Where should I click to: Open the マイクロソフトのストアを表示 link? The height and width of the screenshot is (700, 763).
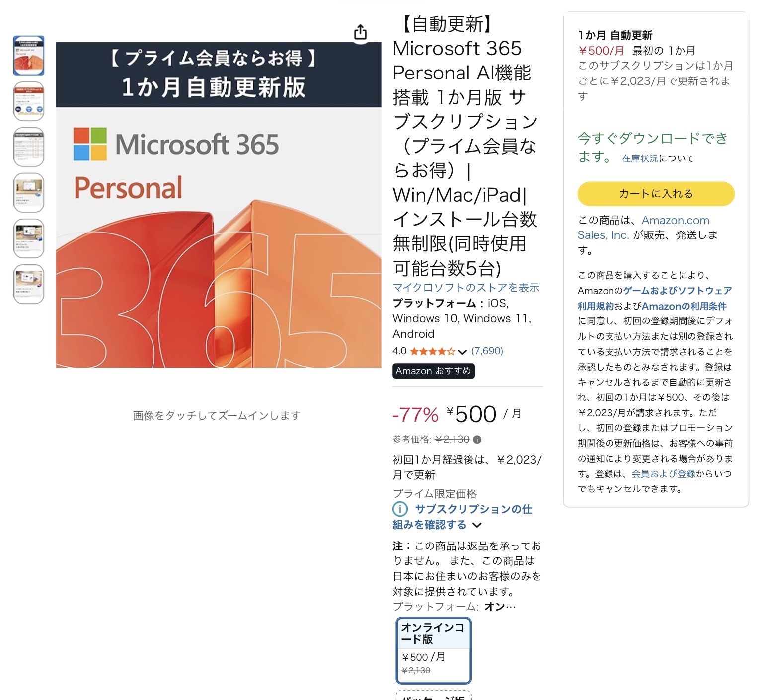(x=466, y=288)
